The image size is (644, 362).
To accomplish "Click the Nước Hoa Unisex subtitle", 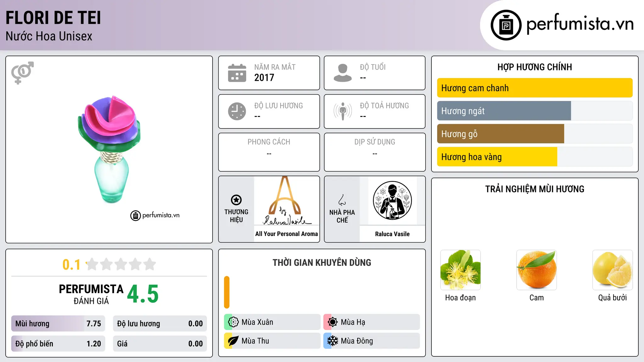I will 49,36.
